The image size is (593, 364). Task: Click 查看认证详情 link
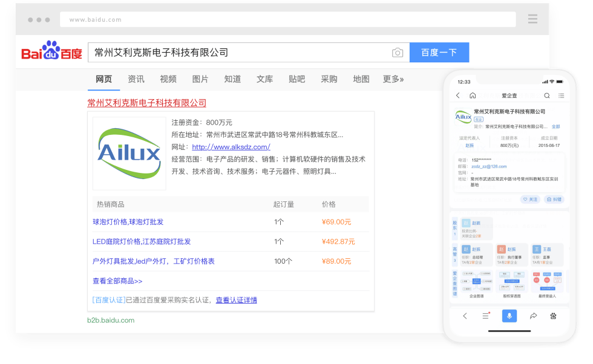click(237, 300)
